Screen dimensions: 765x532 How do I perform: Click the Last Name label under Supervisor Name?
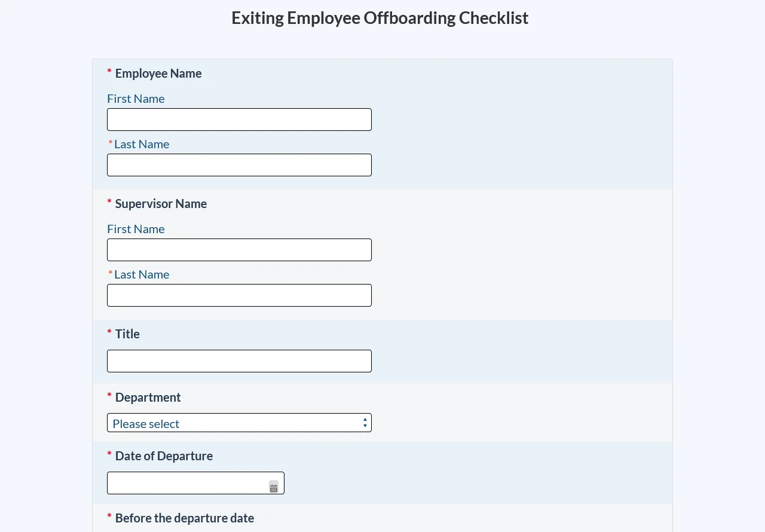point(142,274)
